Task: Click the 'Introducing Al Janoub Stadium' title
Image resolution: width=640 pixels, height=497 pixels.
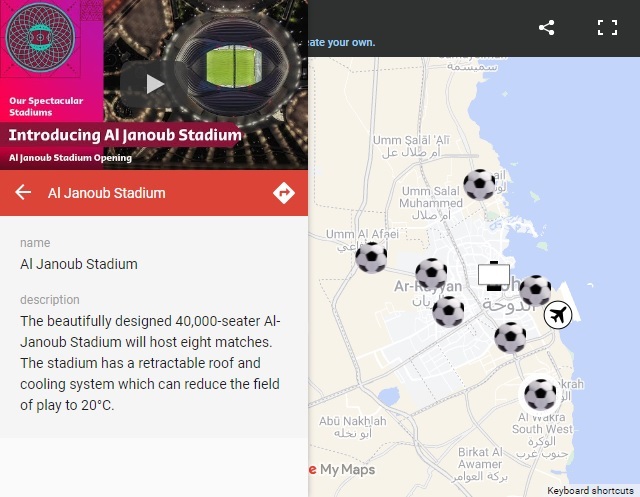Action: (x=125, y=135)
